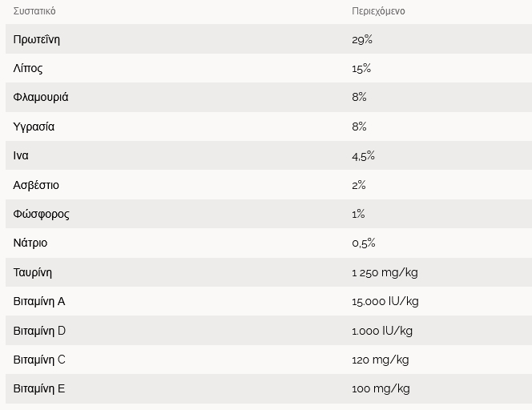
Task: Click the 0,5% sodium value
Action: pos(364,243)
